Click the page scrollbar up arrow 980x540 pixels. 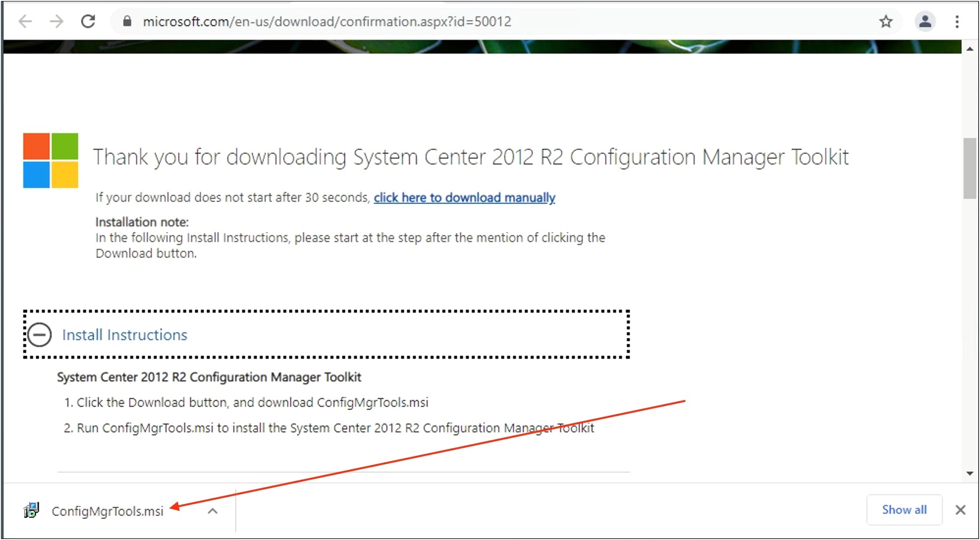point(970,49)
